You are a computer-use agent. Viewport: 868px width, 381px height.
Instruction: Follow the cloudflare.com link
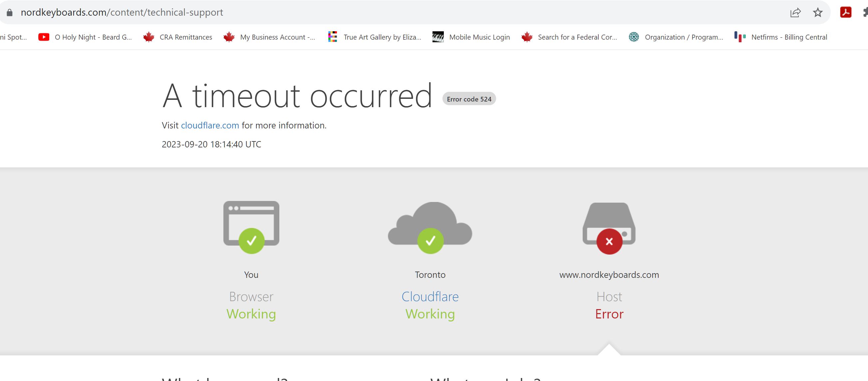click(210, 125)
